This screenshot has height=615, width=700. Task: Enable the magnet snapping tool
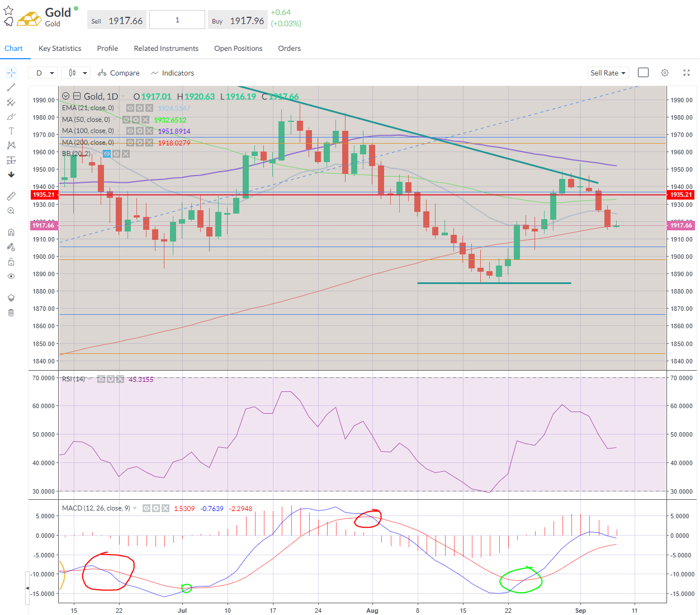click(x=11, y=232)
